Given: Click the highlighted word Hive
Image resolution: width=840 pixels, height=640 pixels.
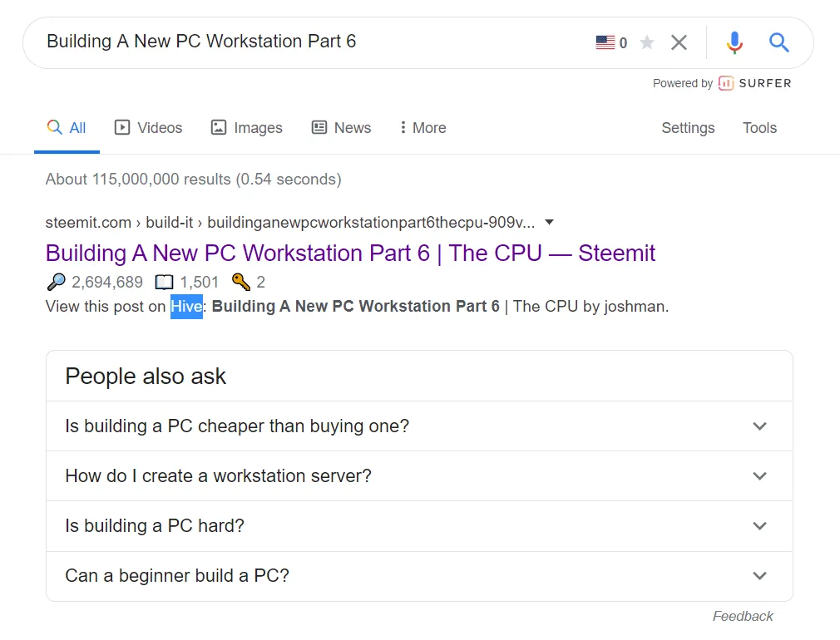Looking at the screenshot, I should pos(186,307).
